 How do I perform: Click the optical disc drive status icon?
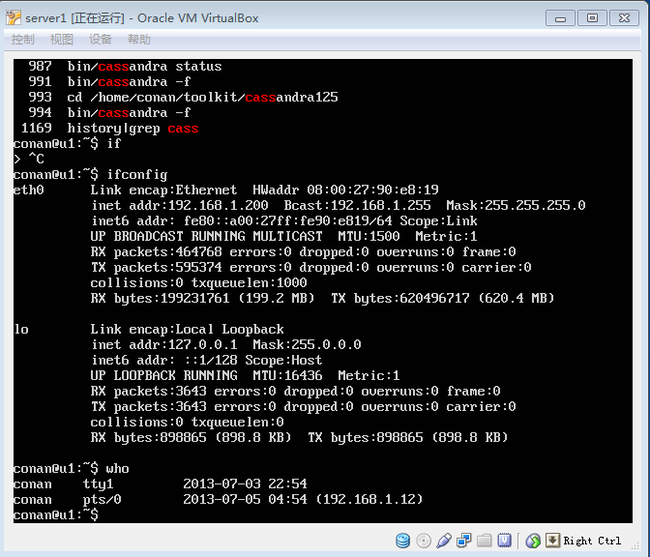click(423, 540)
